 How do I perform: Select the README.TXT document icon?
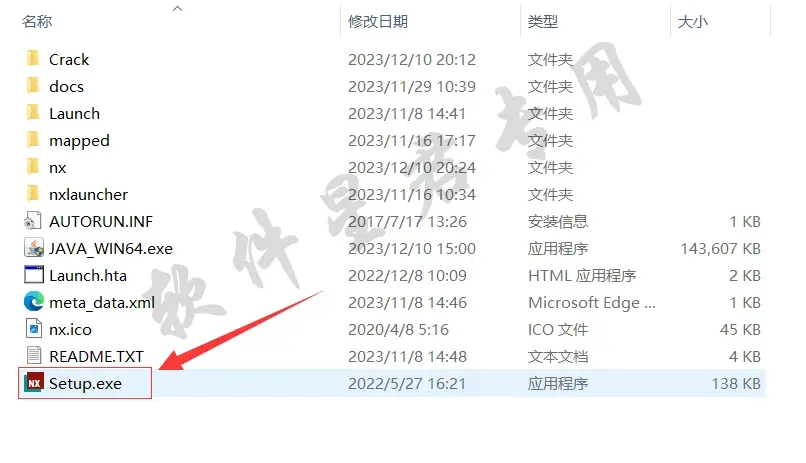pos(34,356)
